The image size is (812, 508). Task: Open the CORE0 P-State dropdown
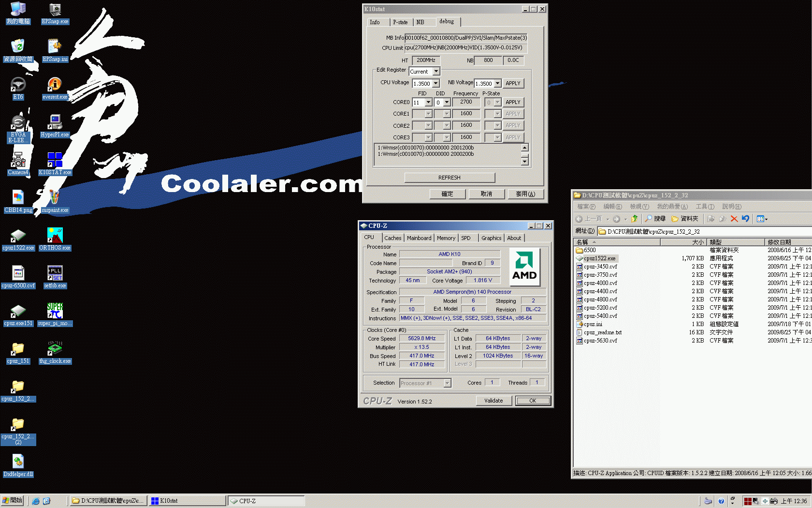click(x=497, y=103)
